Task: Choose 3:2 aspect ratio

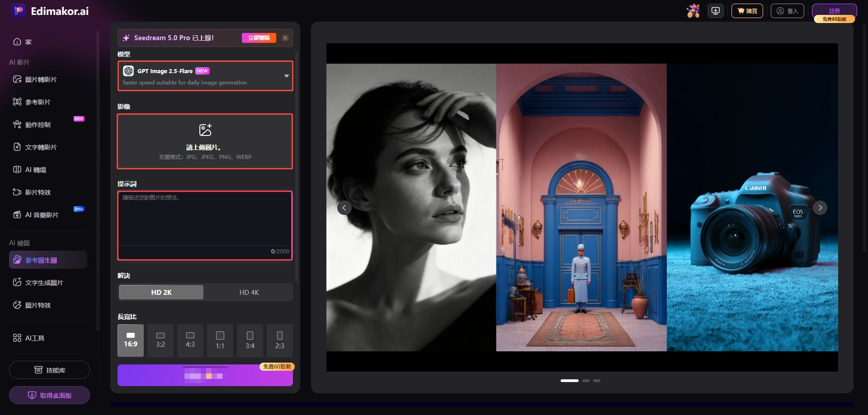Action: point(160,340)
